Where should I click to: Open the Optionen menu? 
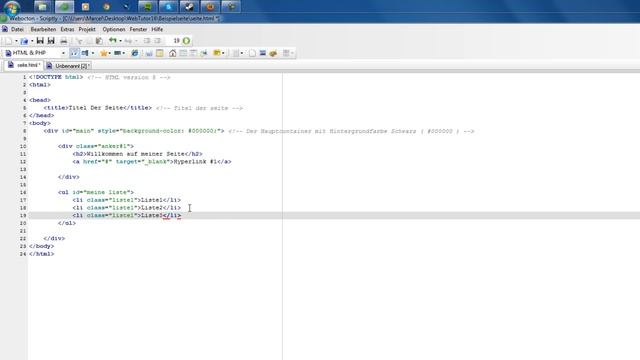(x=114, y=29)
